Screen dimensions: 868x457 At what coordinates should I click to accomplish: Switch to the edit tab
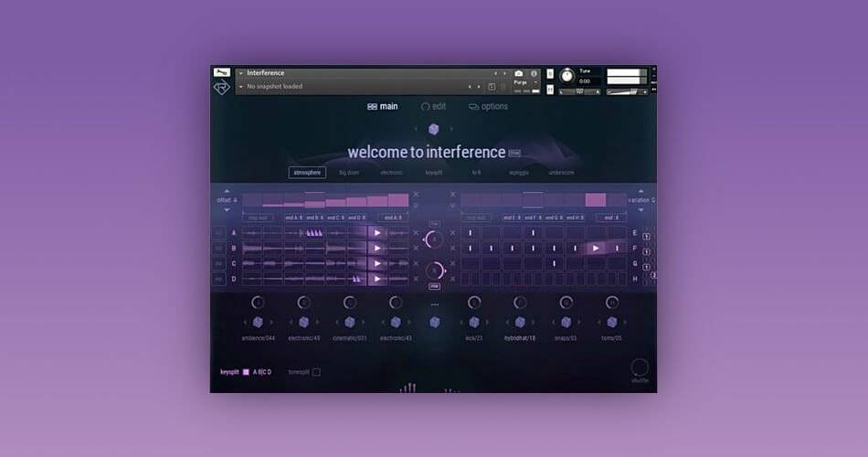tap(433, 106)
